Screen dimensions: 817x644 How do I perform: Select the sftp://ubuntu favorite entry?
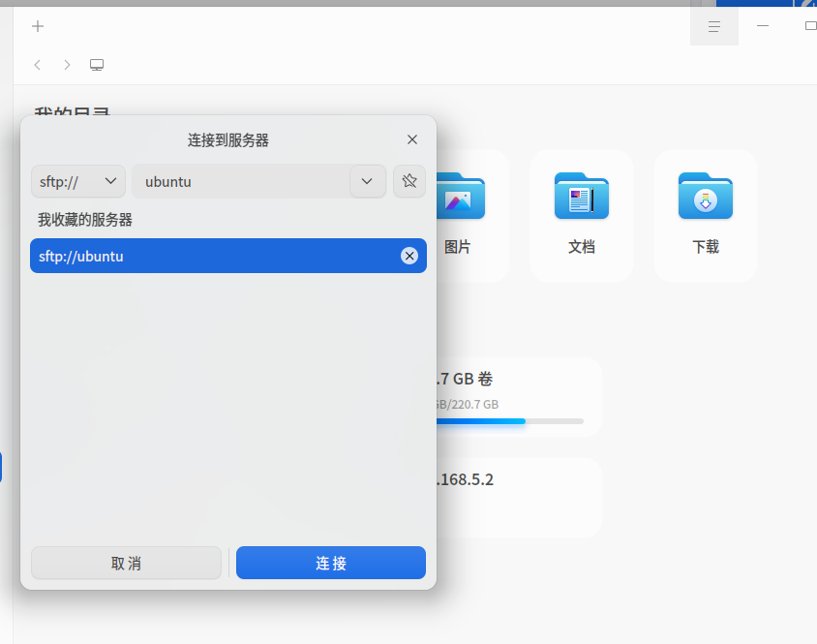point(228,256)
